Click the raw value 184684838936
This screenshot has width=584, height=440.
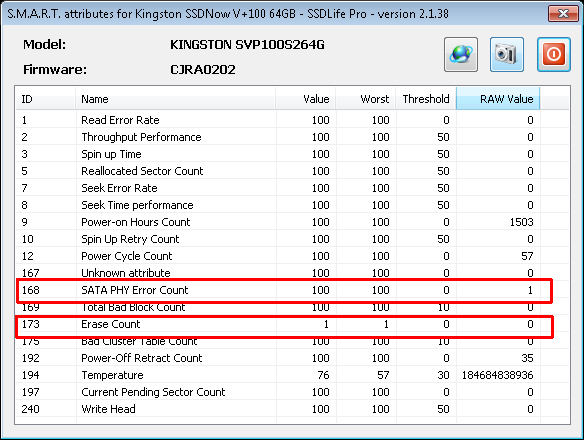(498, 375)
